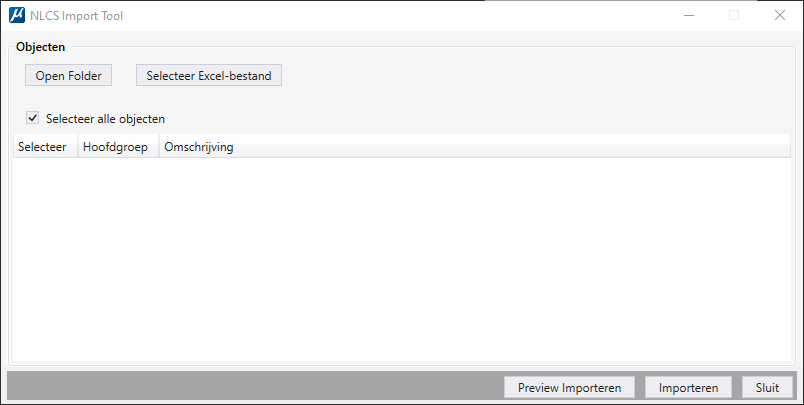
Task: Open Folder to browse for objects
Action: click(x=68, y=75)
